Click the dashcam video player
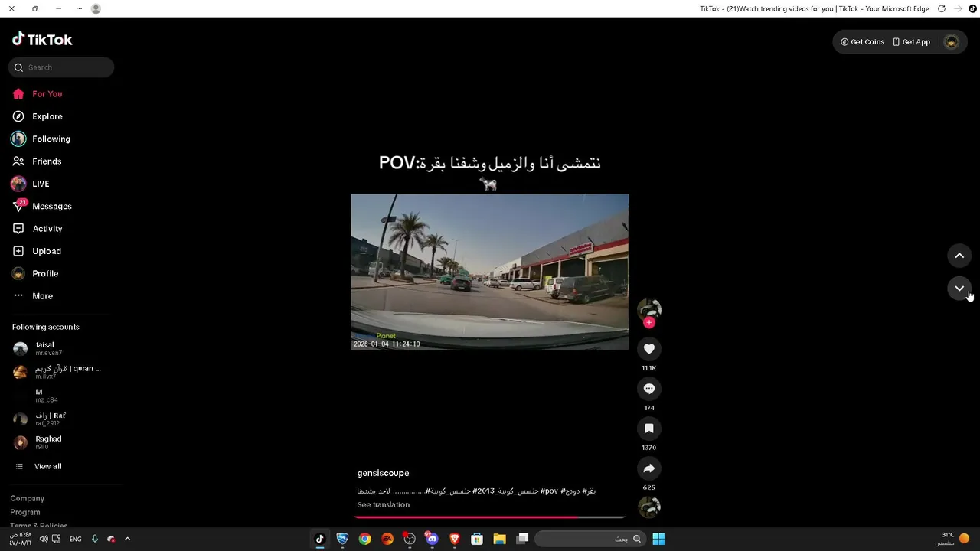The height and width of the screenshot is (551, 980). pyautogui.click(x=490, y=272)
